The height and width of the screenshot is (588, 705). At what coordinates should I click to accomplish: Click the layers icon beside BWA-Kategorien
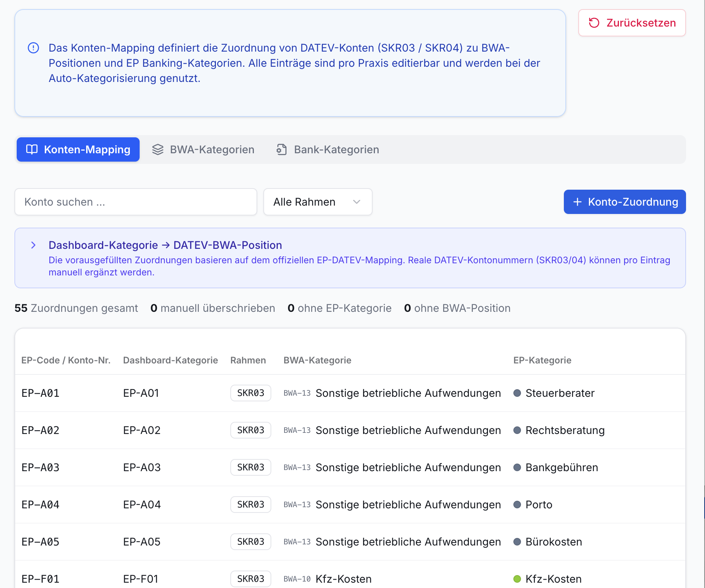(158, 149)
